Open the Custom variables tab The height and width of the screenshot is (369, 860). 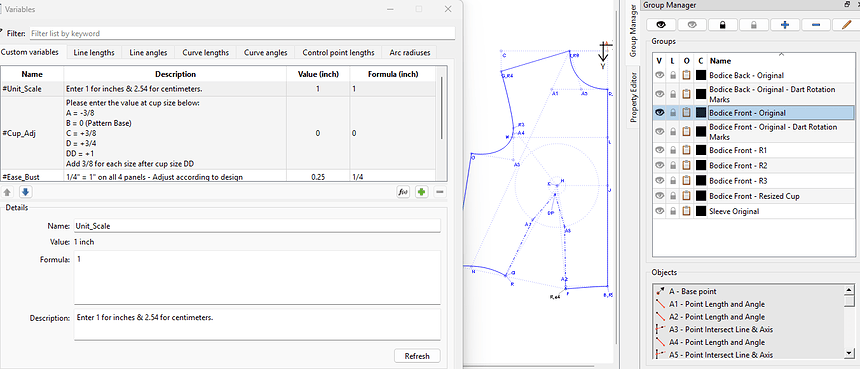[x=33, y=52]
